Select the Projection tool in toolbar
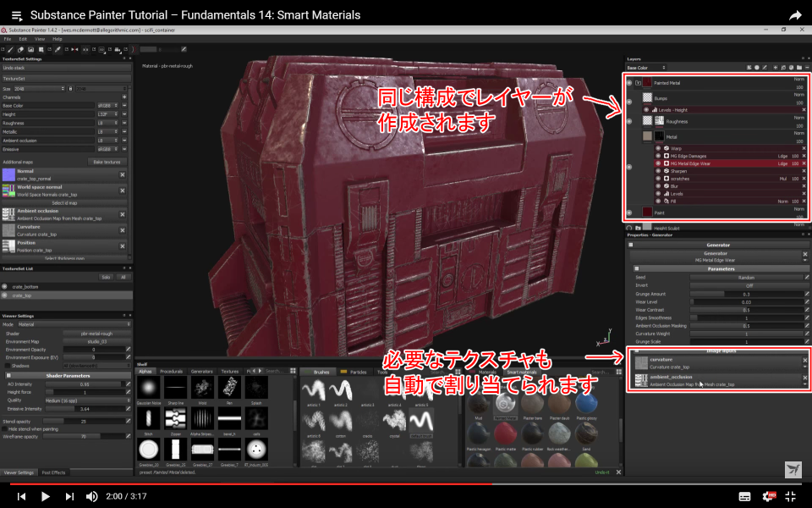The image size is (812, 508). (x=30, y=49)
